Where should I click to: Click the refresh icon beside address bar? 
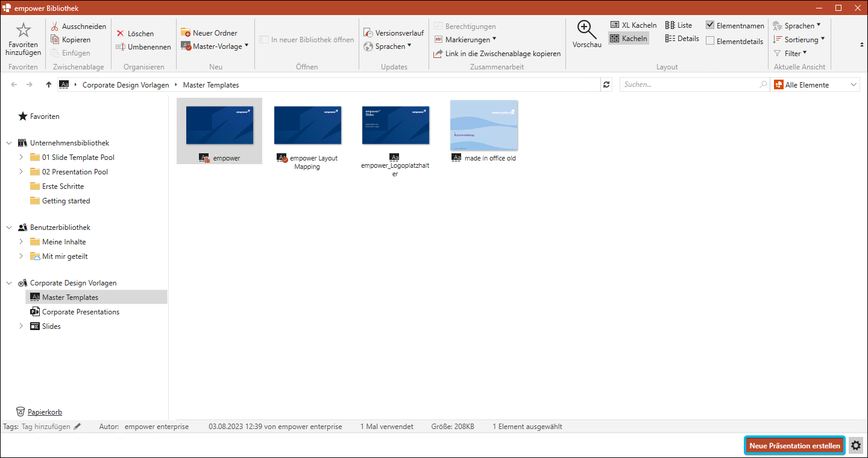pyautogui.click(x=607, y=85)
